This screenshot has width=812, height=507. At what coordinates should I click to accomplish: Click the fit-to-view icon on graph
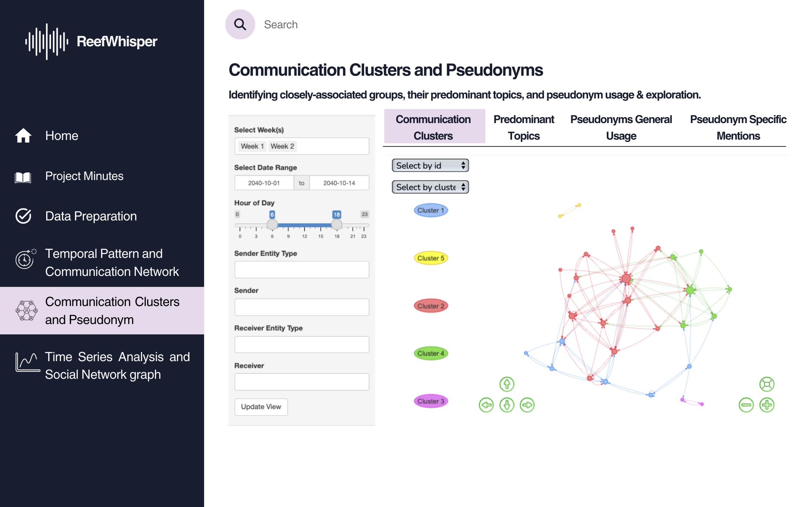coord(767,384)
